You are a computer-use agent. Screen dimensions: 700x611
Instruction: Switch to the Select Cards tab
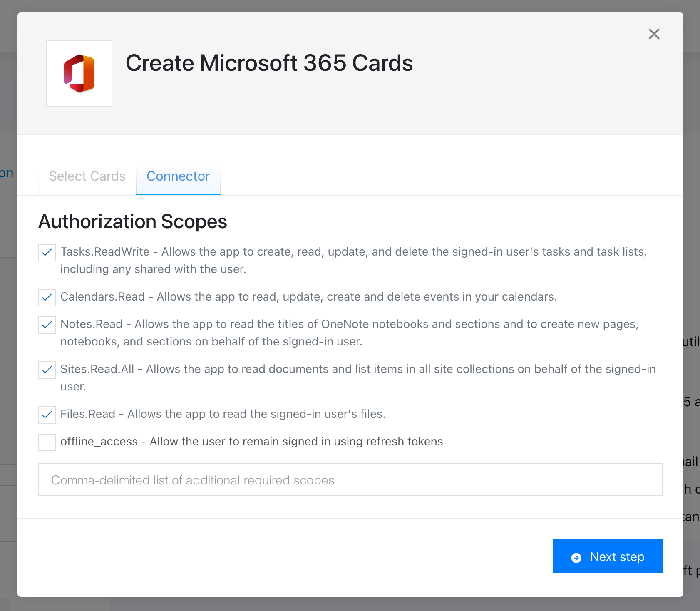pyautogui.click(x=87, y=176)
